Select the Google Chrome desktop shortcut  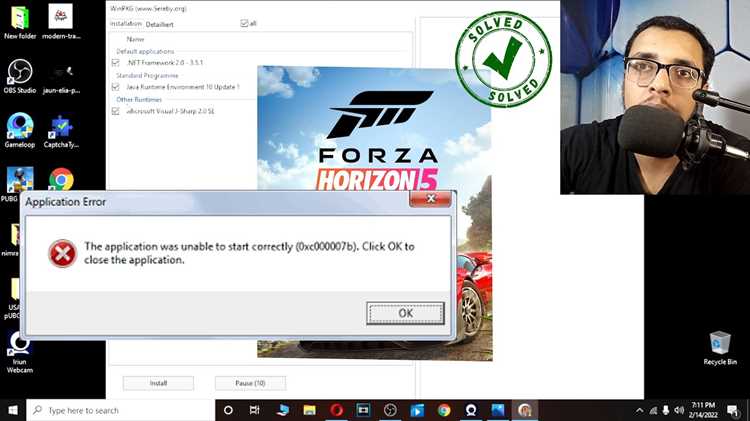click(x=61, y=179)
